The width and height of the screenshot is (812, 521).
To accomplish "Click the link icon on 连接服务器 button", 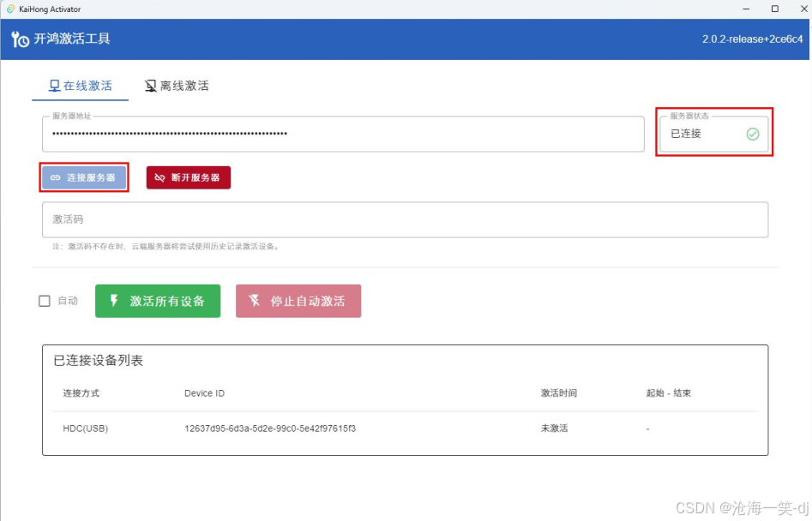I will pos(56,177).
